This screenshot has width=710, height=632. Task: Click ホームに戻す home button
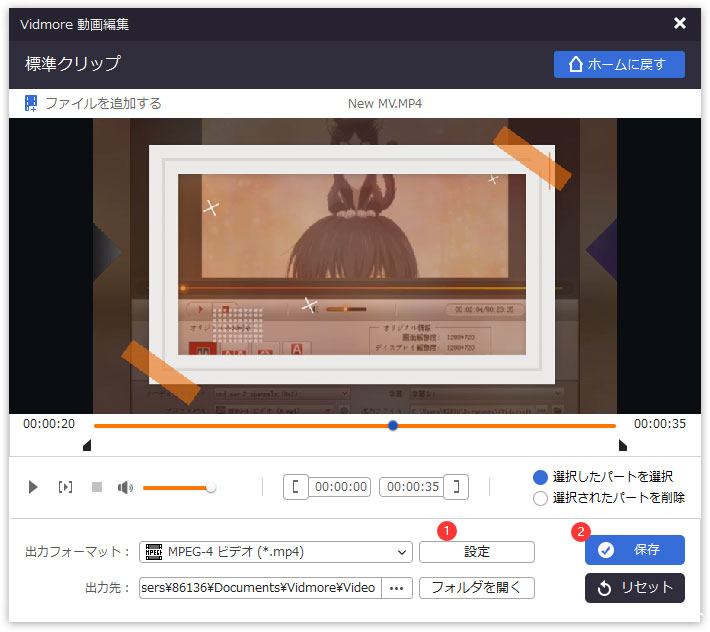tap(619, 64)
